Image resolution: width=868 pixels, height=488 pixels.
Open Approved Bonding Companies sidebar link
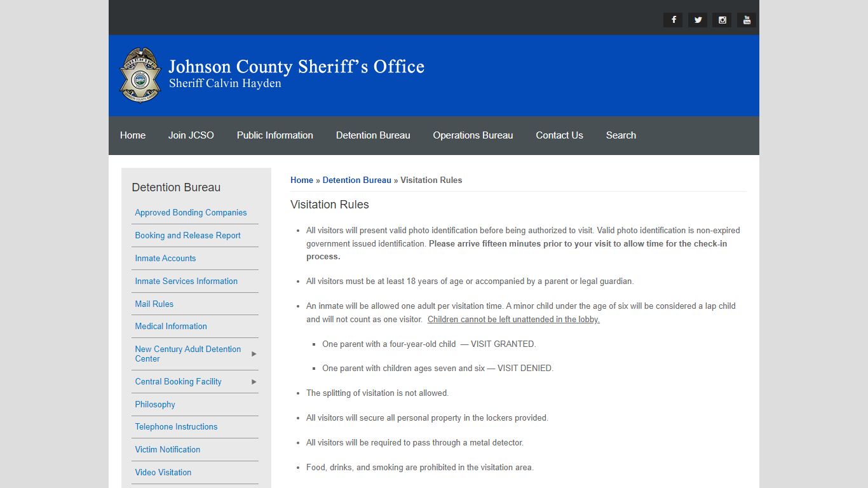point(191,213)
